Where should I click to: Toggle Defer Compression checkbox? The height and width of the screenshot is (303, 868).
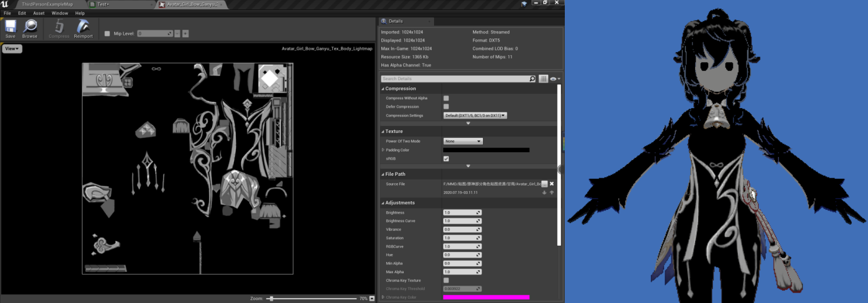446,107
